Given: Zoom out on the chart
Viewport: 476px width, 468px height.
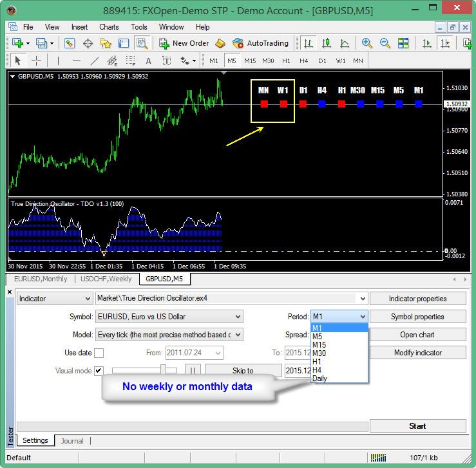Looking at the screenshot, I should [x=385, y=43].
